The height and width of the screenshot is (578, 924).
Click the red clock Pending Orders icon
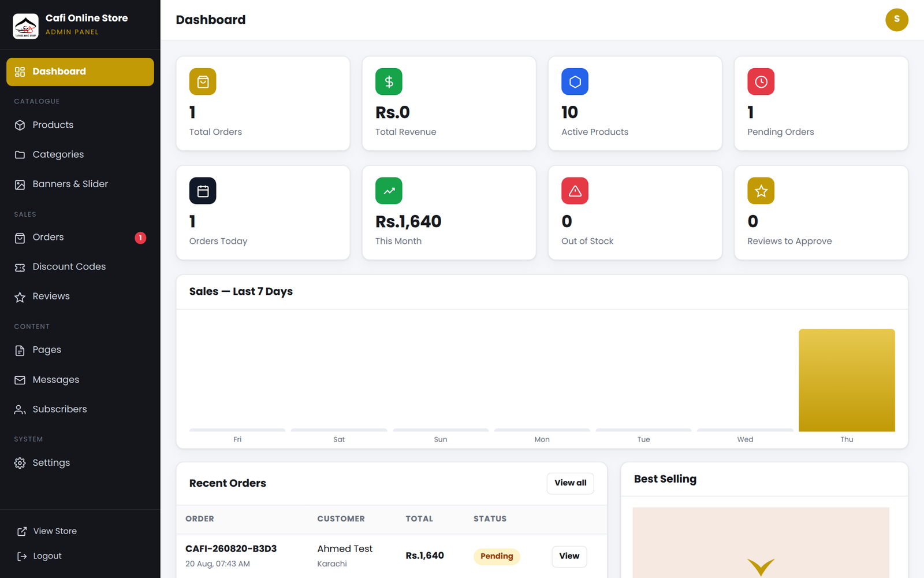(x=761, y=81)
